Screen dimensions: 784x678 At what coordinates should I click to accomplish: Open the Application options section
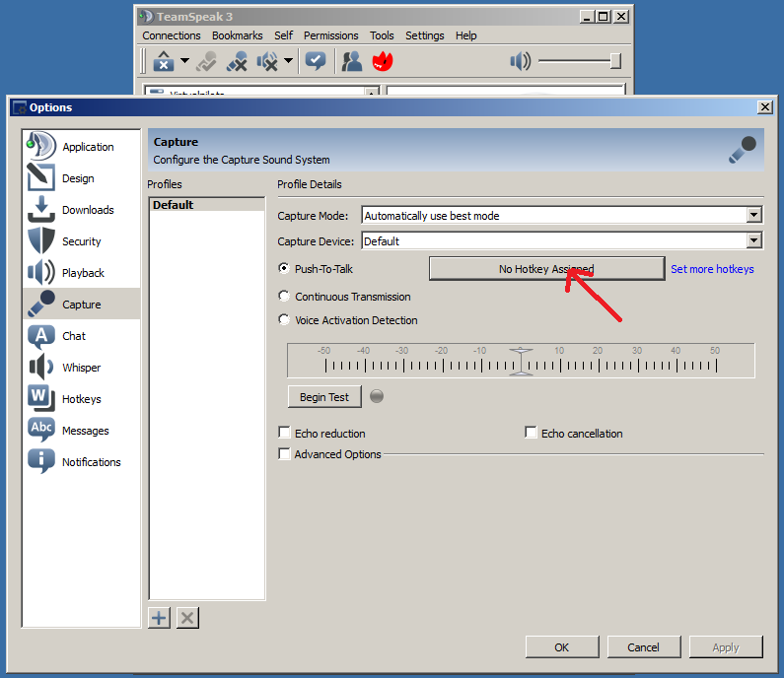(81, 147)
